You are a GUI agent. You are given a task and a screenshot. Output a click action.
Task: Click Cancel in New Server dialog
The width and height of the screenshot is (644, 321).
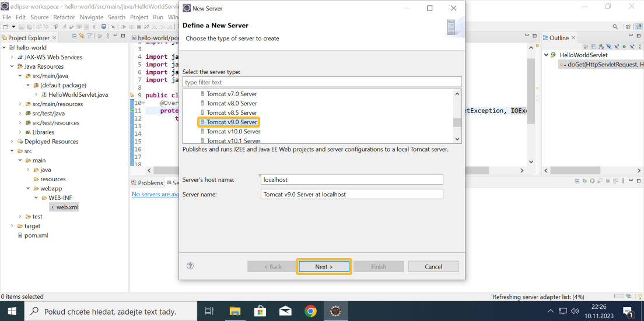pyautogui.click(x=433, y=266)
